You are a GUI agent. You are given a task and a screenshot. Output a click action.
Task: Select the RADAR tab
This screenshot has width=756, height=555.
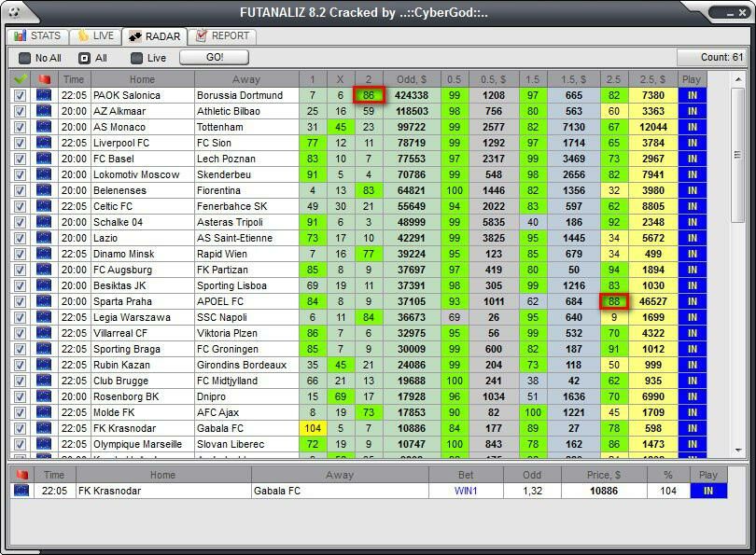pyautogui.click(x=155, y=36)
